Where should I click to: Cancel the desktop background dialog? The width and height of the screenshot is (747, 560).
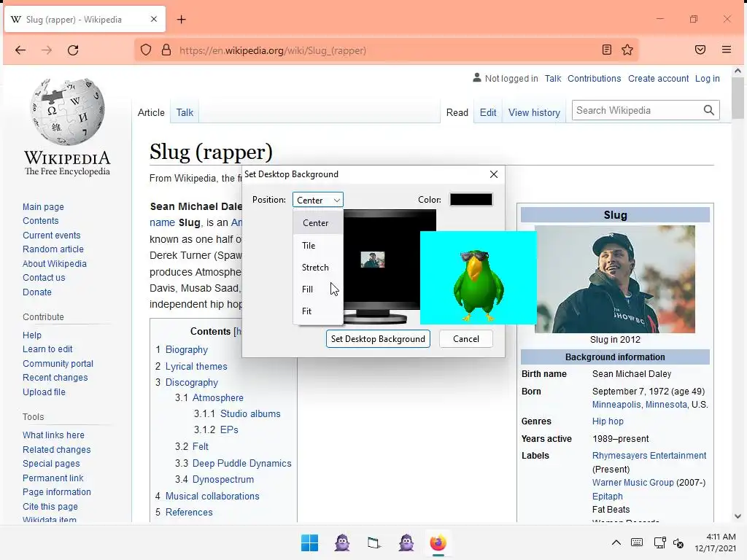466,338
